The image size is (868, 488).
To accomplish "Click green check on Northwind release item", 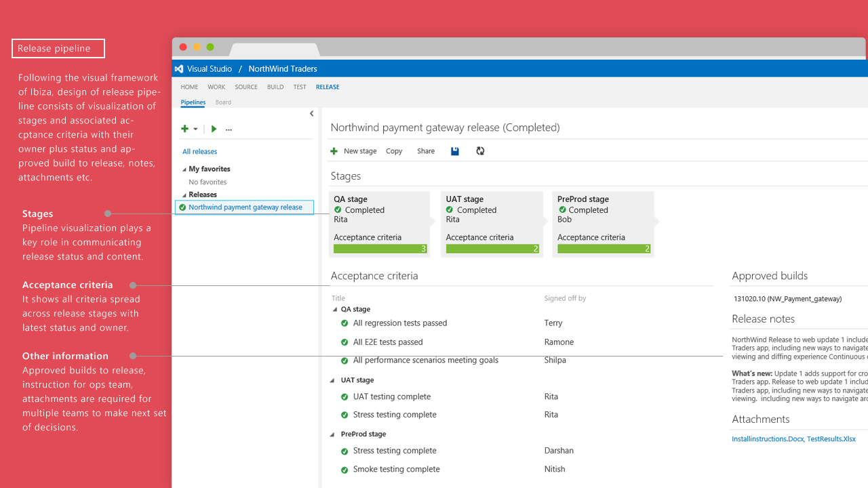I will point(182,207).
